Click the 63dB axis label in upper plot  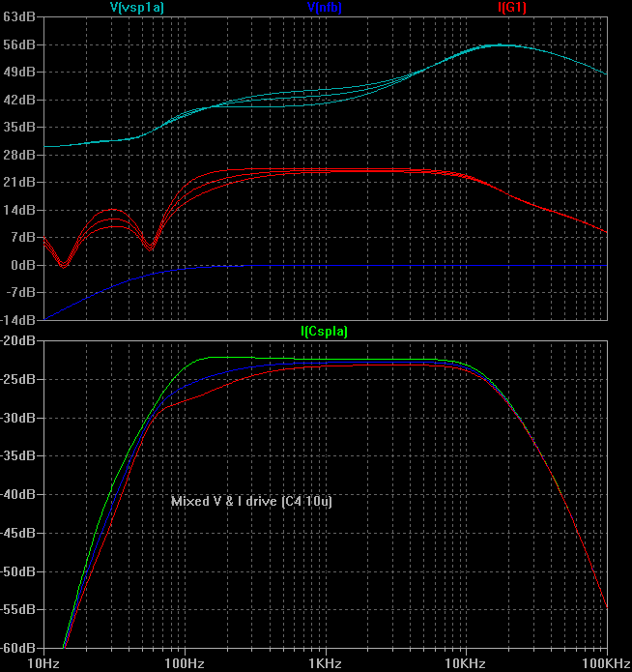pyautogui.click(x=18, y=17)
